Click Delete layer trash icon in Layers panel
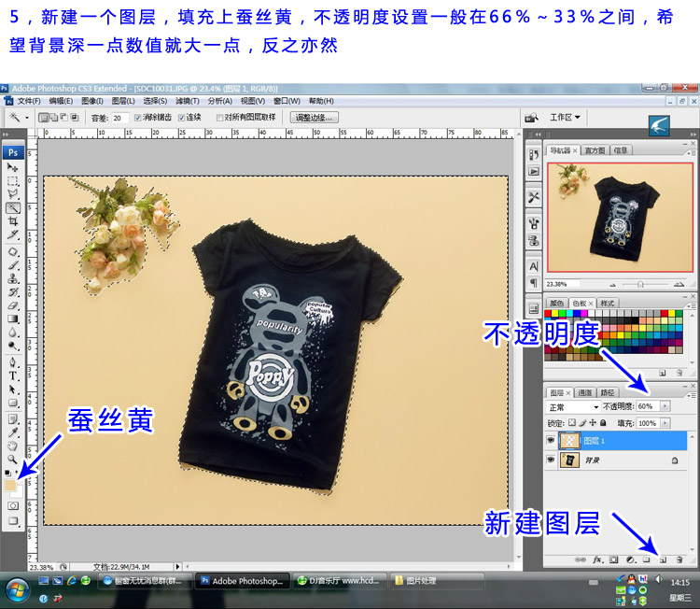Screen dimensions: 700x609 click(x=679, y=559)
